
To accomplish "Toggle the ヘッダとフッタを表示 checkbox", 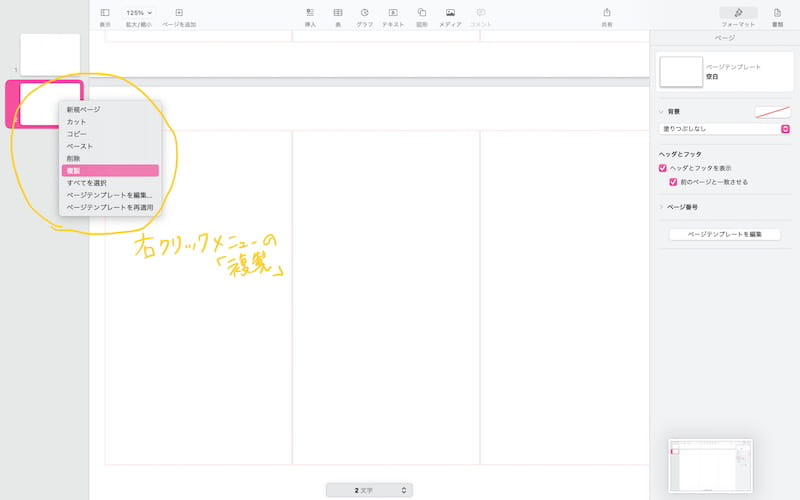I will click(x=663, y=168).
